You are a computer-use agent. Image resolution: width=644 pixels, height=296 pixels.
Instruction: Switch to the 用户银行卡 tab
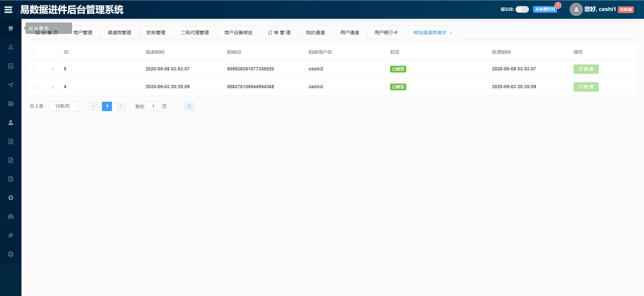tap(386, 33)
